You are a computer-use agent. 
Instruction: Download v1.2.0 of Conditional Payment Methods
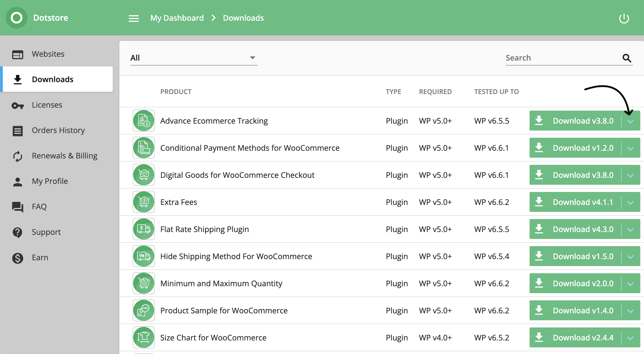coord(575,148)
